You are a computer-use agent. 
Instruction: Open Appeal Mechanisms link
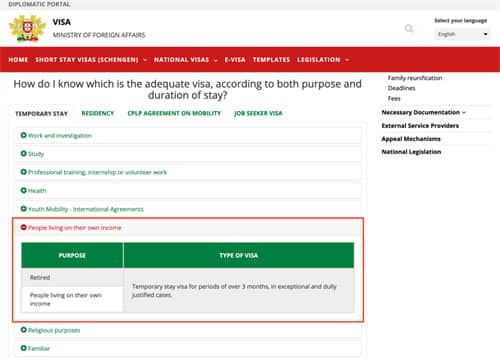coord(411,139)
